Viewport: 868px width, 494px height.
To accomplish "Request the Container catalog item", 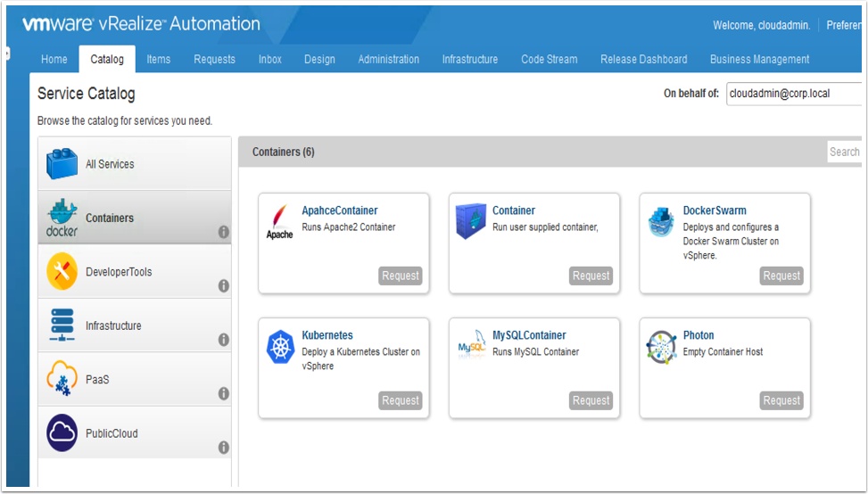I will tap(591, 276).
